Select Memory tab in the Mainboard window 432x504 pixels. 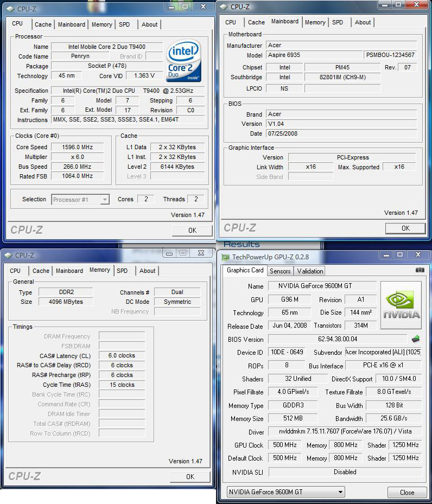point(315,22)
